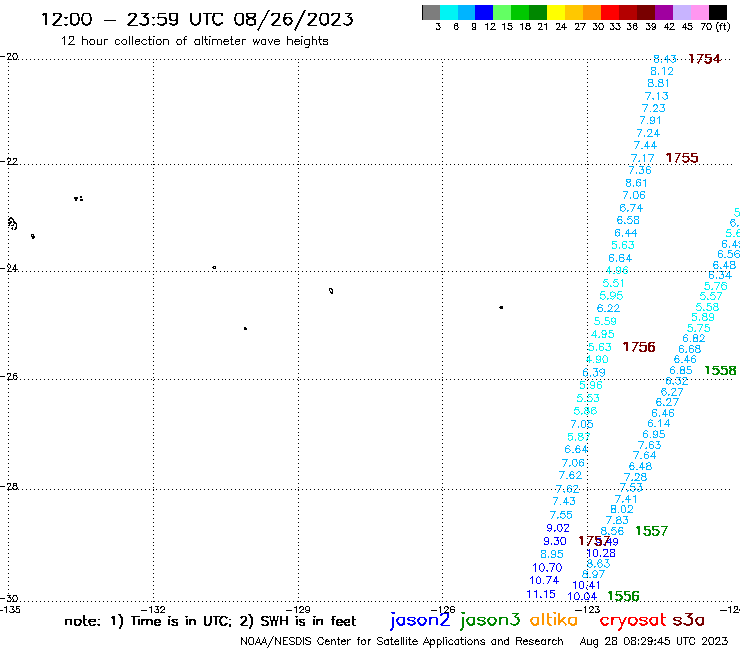Image resolution: width=740 pixels, height=650 pixels.
Task: Click wave height value 10.70
Action: click(547, 568)
